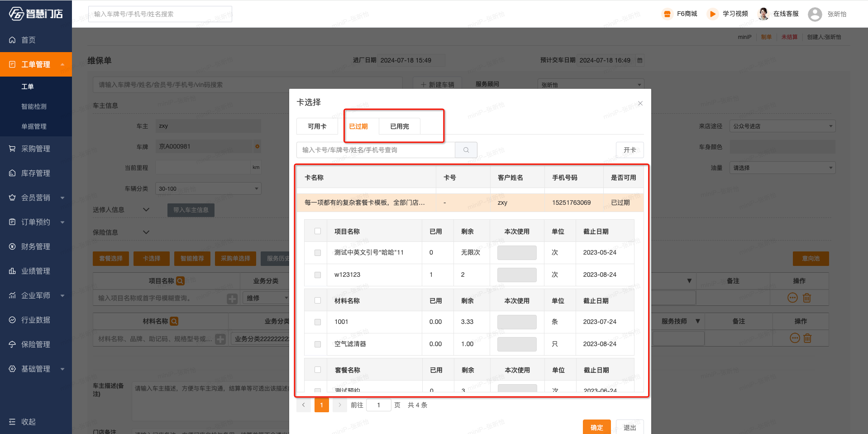Click the 退出 exit button

tap(630, 427)
